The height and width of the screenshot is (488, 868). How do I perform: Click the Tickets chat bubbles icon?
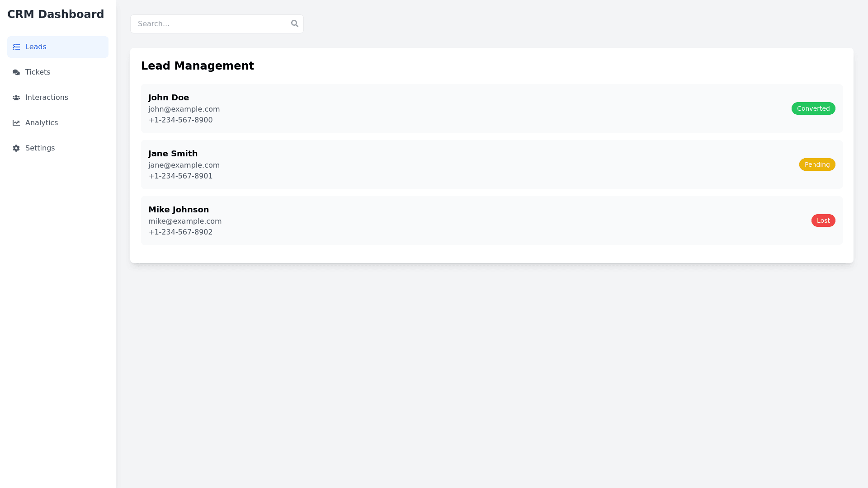(x=16, y=72)
